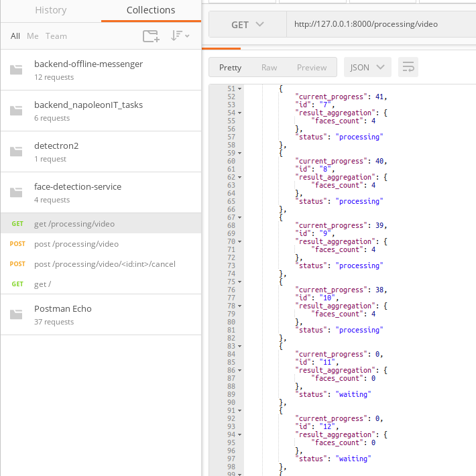Collapse JSON block at line 51
This screenshot has height=476, width=476.
(x=240, y=88)
